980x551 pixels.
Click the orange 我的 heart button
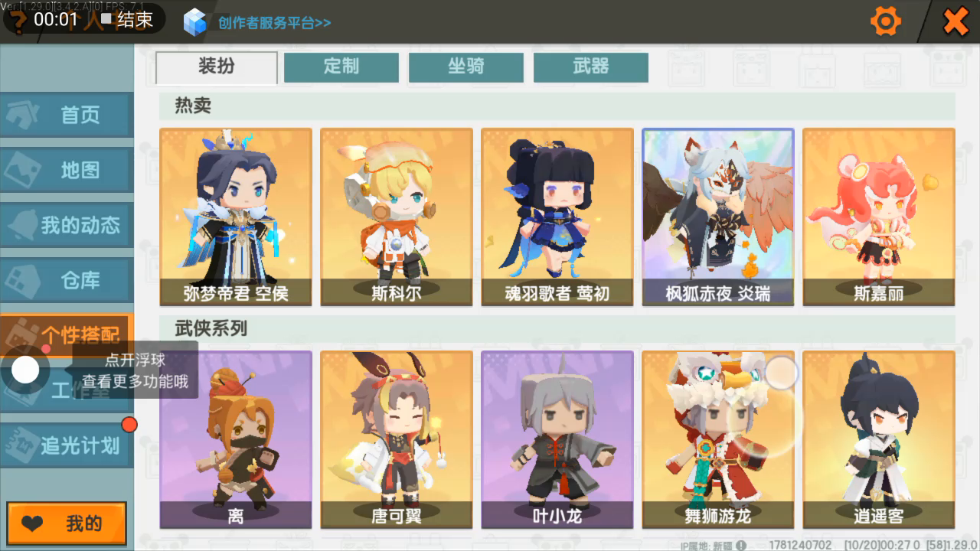pos(67,523)
